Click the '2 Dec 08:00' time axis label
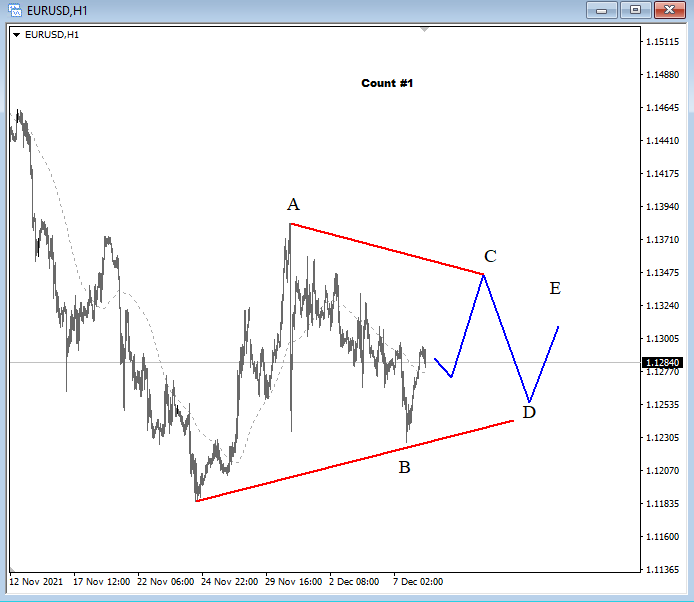Viewport: 694px width, 602px height. tap(354, 582)
